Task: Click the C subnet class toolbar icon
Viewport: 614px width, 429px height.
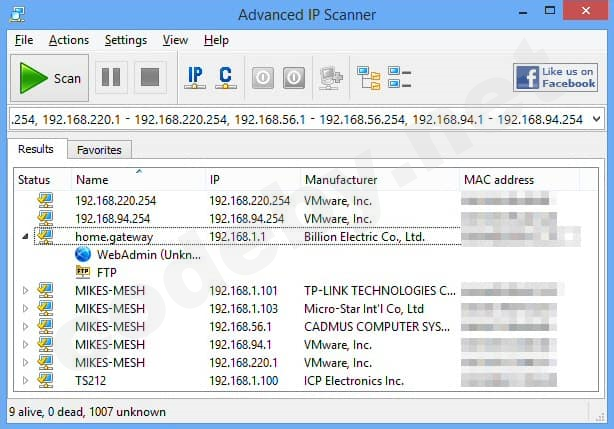Action: point(226,78)
